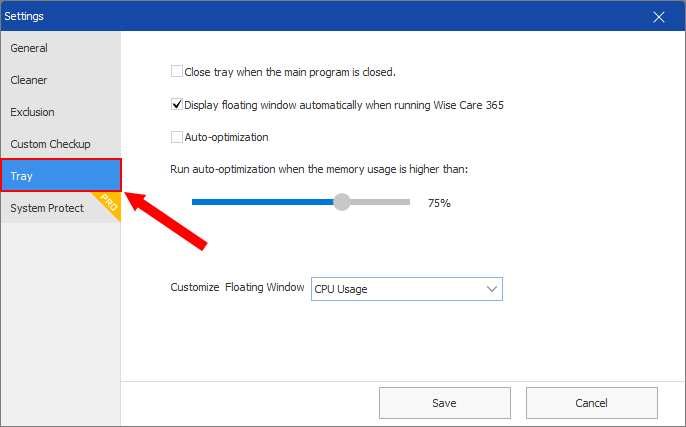Click the blue portion of the memory slider
Image resolution: width=686 pixels, height=427 pixels.
click(x=262, y=202)
